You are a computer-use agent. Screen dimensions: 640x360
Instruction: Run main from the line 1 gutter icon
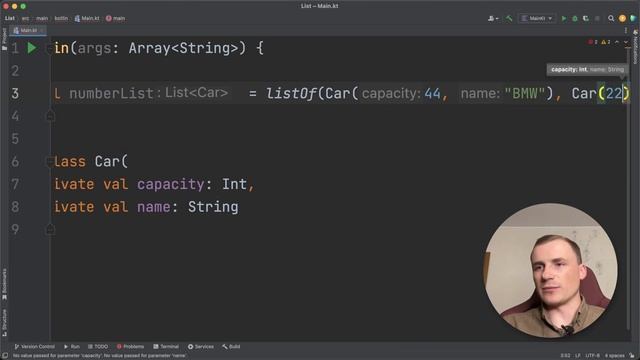(31, 48)
